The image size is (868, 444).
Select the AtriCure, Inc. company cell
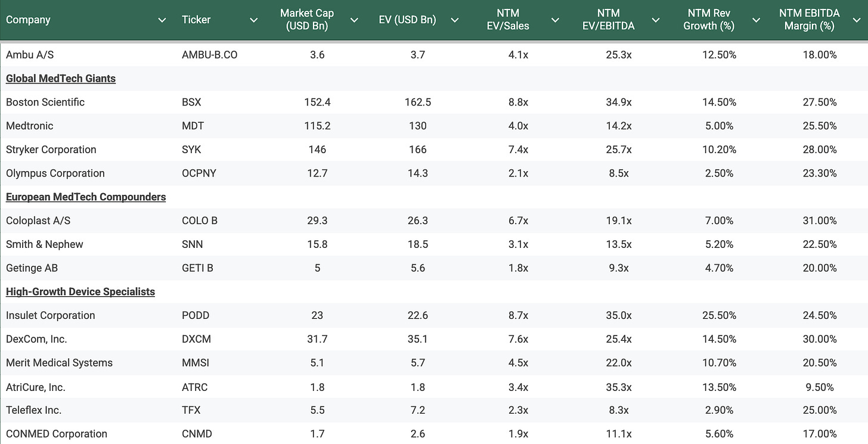(36, 387)
